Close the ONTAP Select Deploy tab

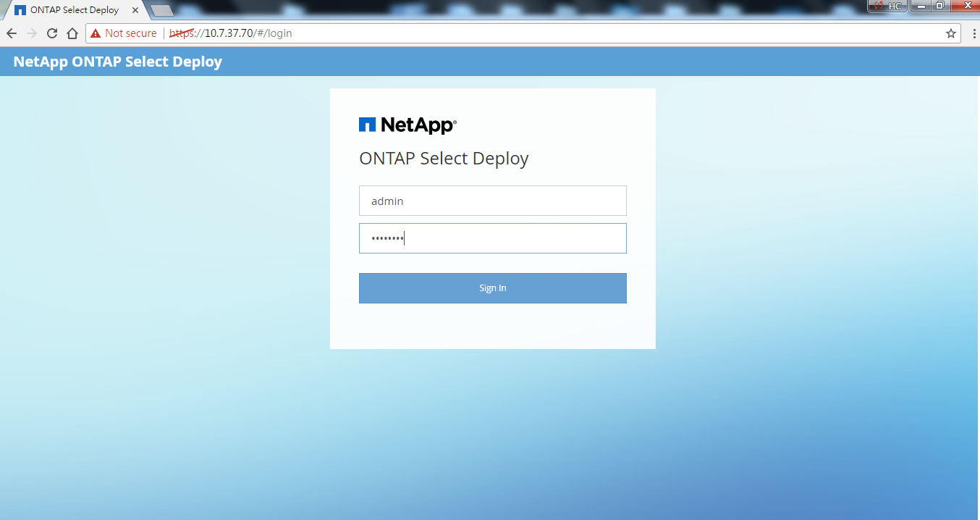click(x=135, y=10)
